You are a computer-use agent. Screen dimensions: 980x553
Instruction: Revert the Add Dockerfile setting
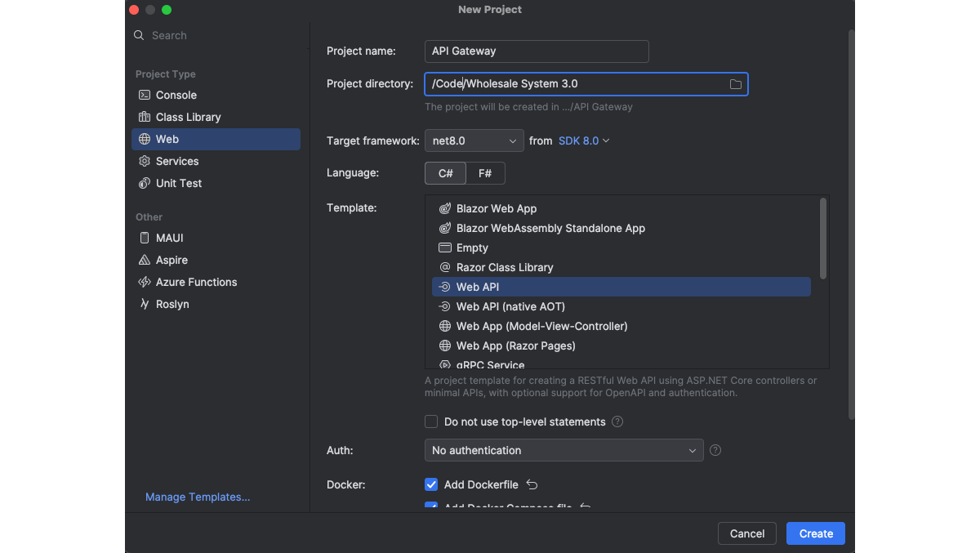(532, 484)
